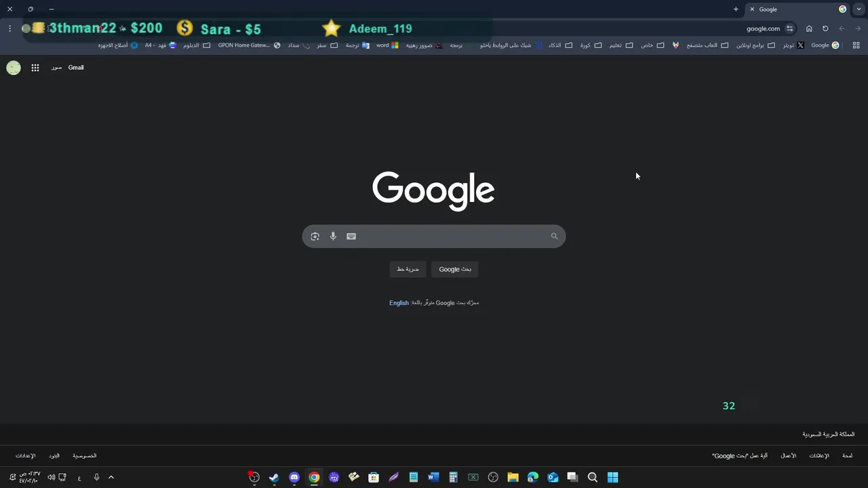Image resolution: width=868 pixels, height=488 pixels.
Task: Launch Microsoft Word from the taskbar
Action: (433, 477)
